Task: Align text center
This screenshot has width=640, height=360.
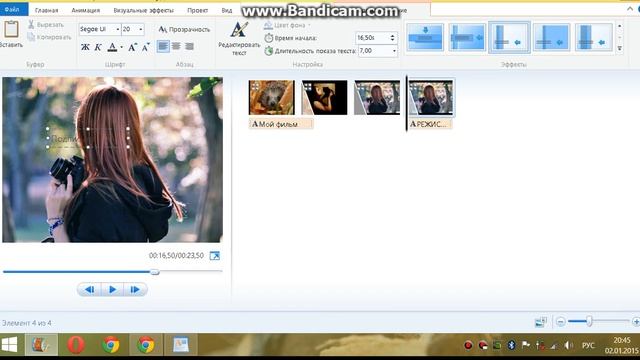Action: 176,46
